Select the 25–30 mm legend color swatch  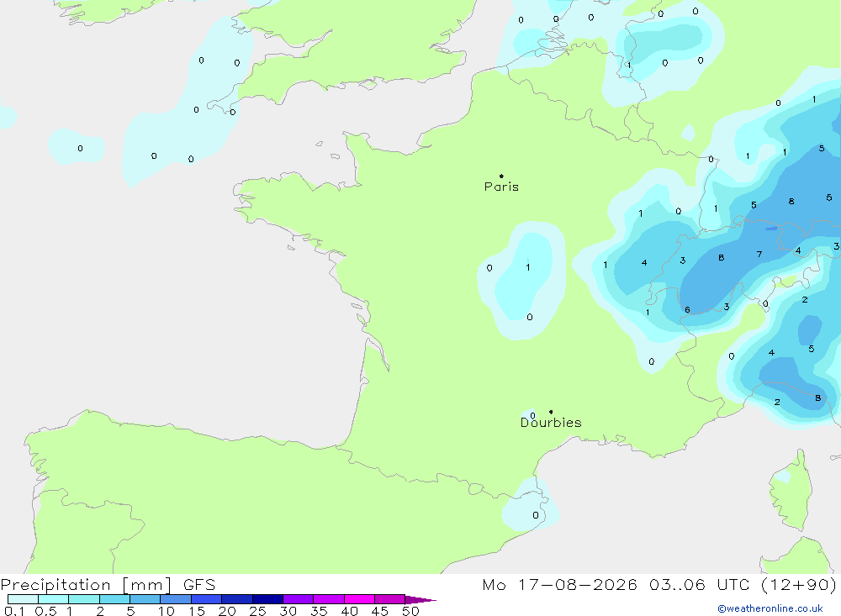(x=267, y=599)
